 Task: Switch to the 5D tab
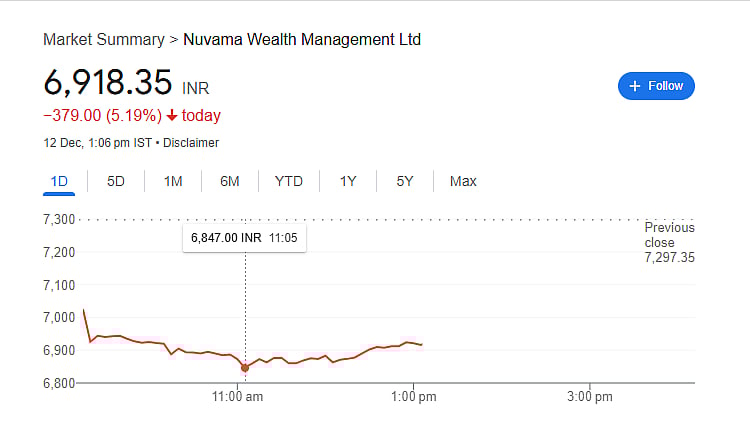pyautogui.click(x=116, y=181)
